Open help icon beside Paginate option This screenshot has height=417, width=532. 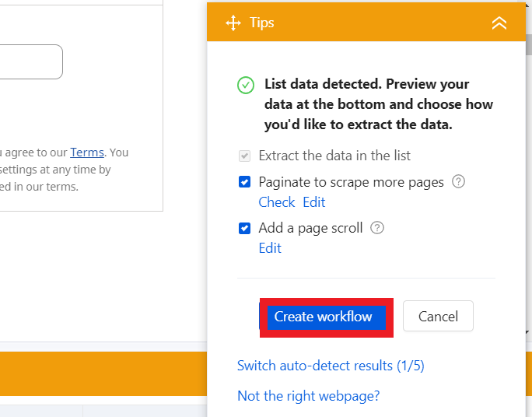point(459,182)
